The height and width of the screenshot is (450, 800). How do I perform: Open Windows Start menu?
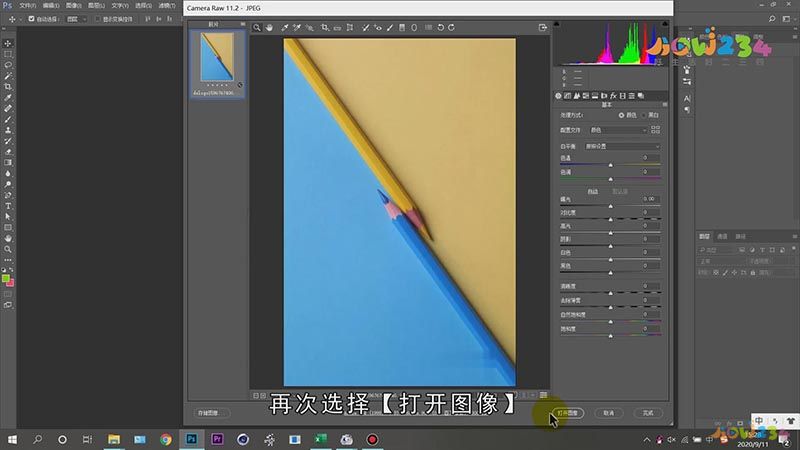pyautogui.click(x=12, y=439)
